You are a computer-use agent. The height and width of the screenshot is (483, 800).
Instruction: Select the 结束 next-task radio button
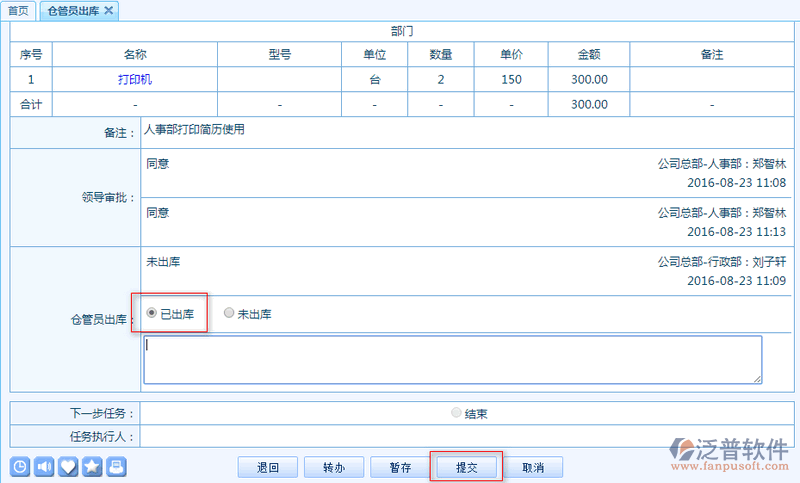tap(456, 413)
